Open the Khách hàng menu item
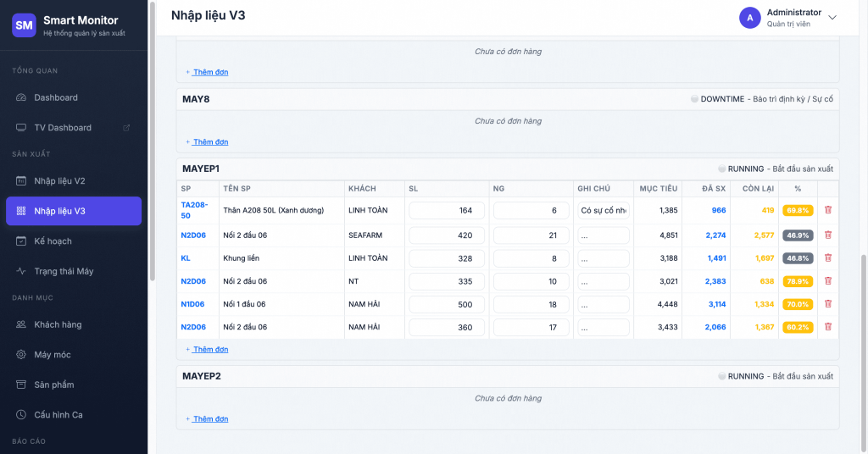Viewport: 868px width, 454px height. coord(58,324)
